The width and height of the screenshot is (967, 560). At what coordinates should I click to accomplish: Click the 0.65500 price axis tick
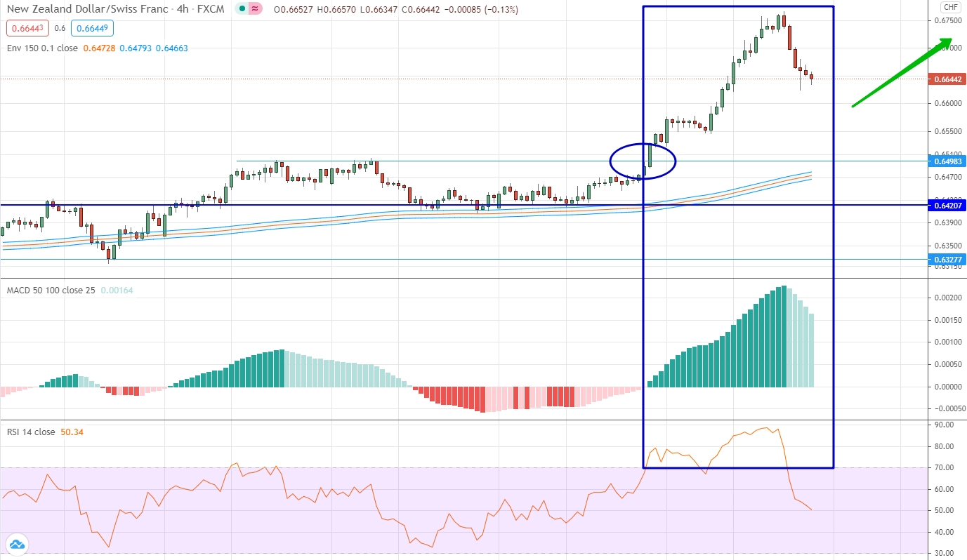pyautogui.click(x=948, y=131)
